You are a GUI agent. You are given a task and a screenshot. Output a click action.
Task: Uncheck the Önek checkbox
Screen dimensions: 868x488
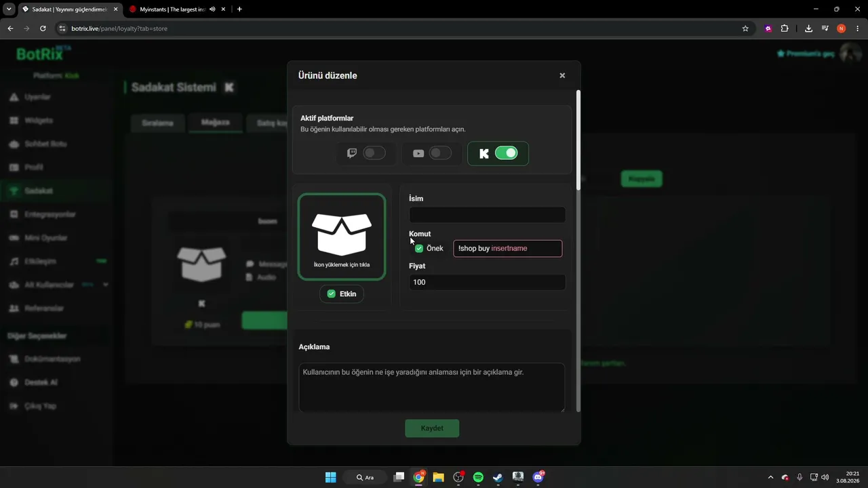419,249
